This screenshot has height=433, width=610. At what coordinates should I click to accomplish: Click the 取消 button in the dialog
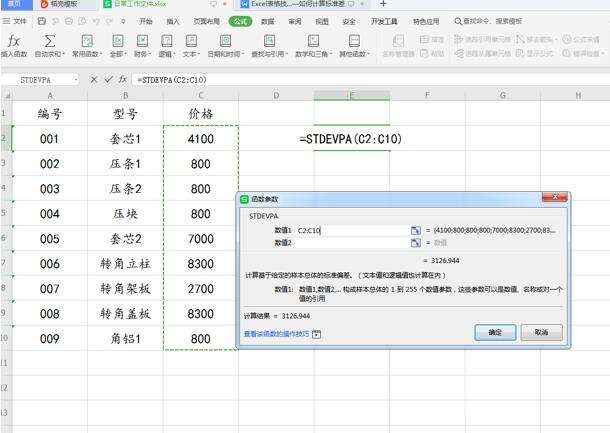541,332
